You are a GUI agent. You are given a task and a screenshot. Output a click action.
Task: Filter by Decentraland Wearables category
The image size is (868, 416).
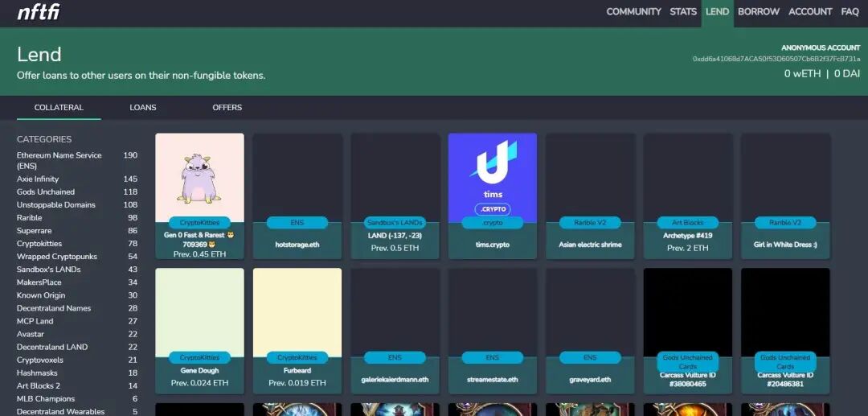pos(77,411)
